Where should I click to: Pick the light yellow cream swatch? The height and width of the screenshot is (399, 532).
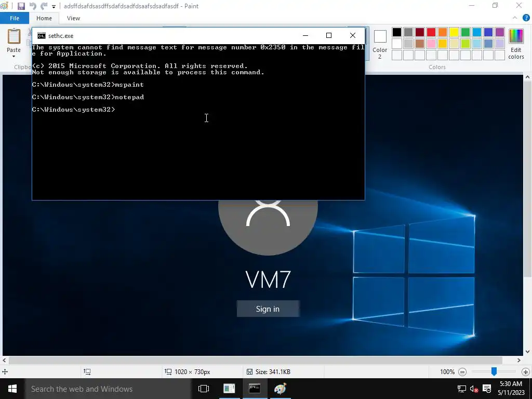[x=454, y=44]
